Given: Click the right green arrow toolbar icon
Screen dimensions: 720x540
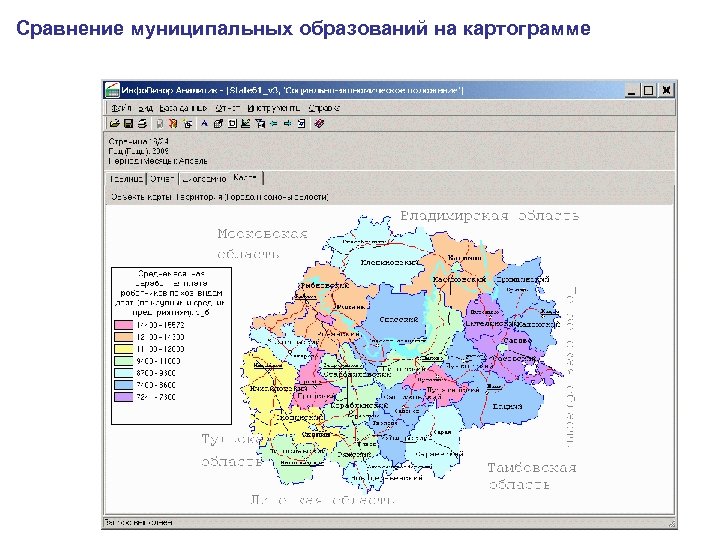Looking at the screenshot, I should pos(288,124).
